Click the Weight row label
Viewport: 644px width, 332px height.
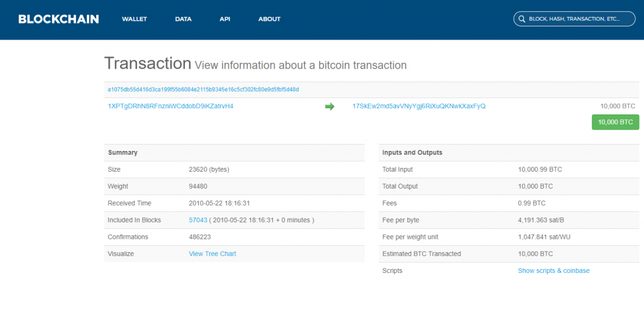click(118, 186)
